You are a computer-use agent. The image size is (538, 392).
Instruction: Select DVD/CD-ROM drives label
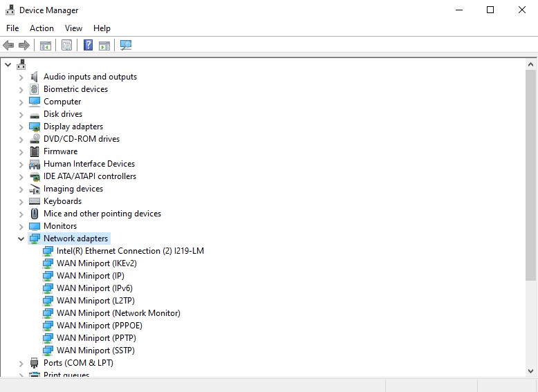(82, 139)
